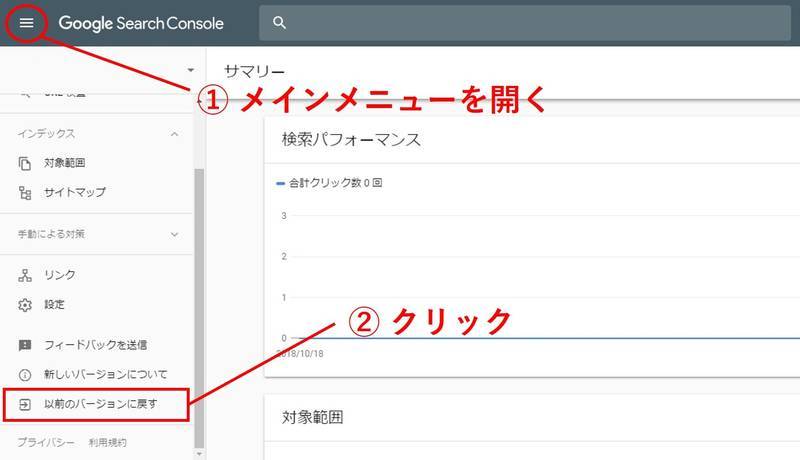Click the Google Search Console logo

point(141,23)
